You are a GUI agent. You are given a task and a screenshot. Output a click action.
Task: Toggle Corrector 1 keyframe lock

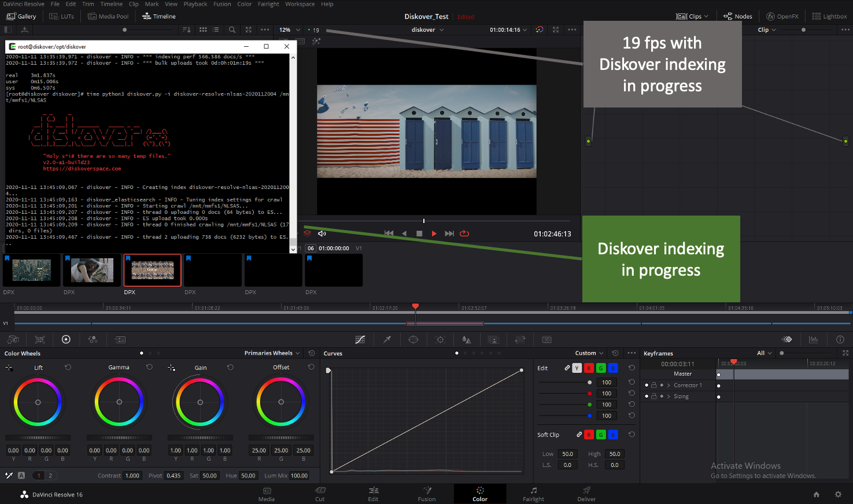click(x=654, y=386)
